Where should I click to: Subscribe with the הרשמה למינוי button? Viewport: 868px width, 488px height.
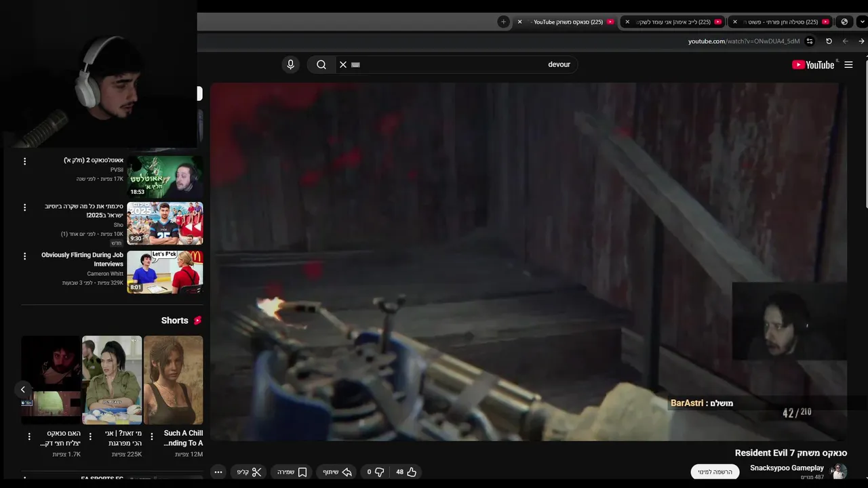click(x=715, y=472)
